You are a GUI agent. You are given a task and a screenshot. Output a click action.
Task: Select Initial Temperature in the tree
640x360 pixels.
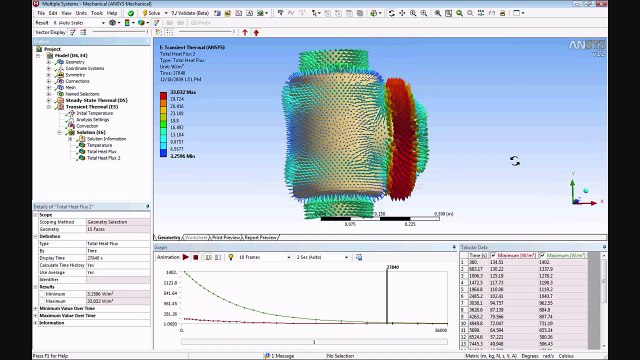(x=94, y=113)
